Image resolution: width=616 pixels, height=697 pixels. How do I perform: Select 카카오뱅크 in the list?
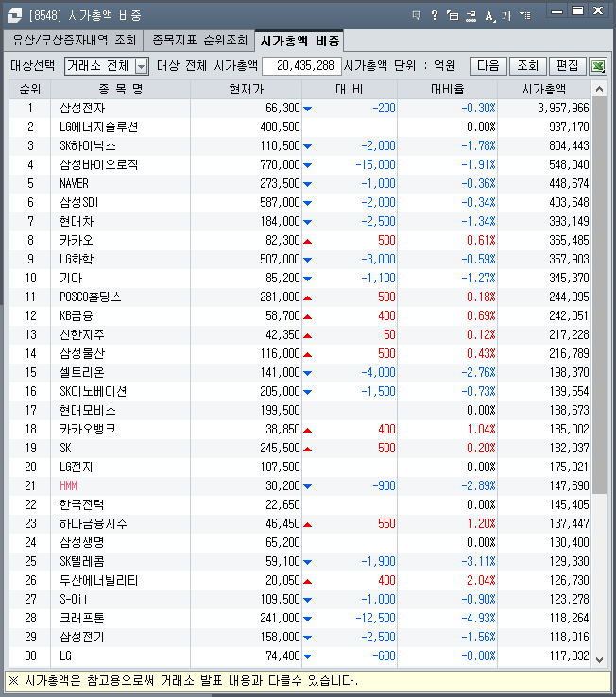click(88, 430)
